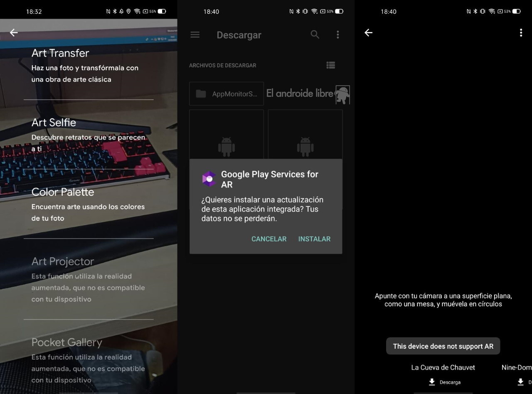
Task: Select La Cueva de Chauvet title
Action: pos(443,367)
